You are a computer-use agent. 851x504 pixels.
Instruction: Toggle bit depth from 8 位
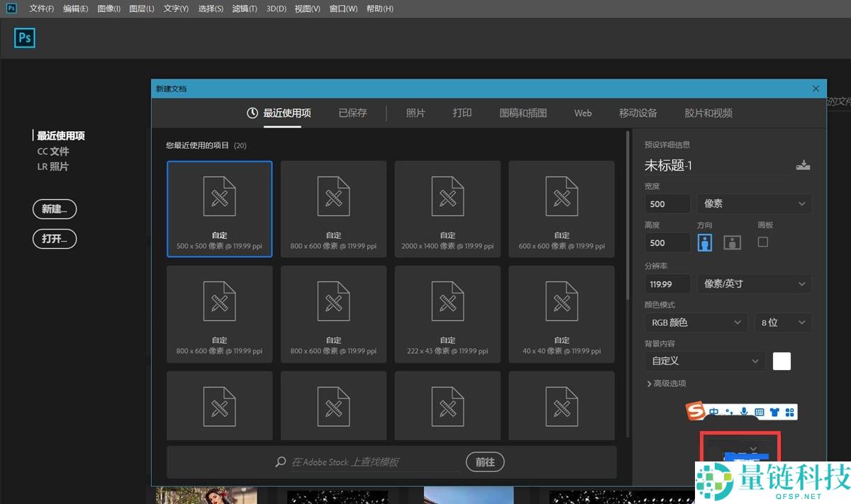pyautogui.click(x=783, y=323)
